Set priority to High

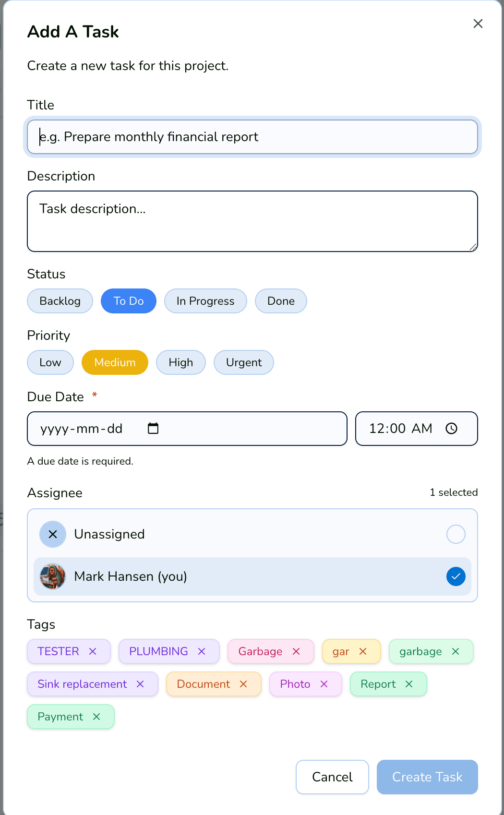click(x=181, y=362)
